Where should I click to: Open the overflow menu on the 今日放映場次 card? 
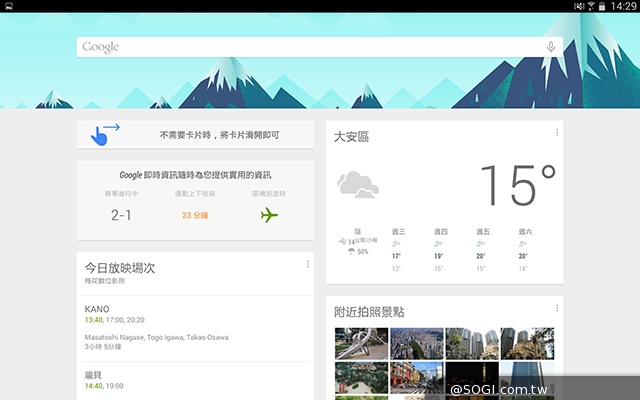pyautogui.click(x=307, y=264)
